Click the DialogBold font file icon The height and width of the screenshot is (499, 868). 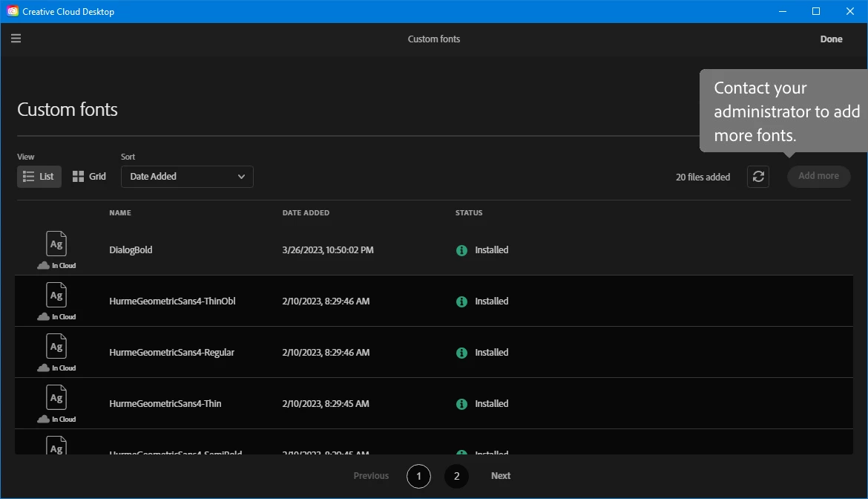click(x=56, y=244)
